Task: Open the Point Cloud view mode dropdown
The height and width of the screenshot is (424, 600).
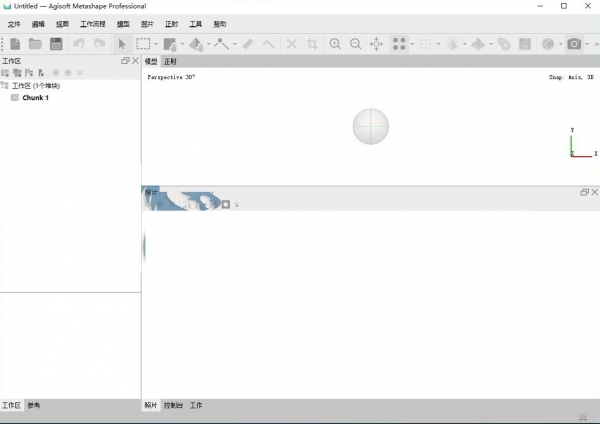Action: pos(412,44)
